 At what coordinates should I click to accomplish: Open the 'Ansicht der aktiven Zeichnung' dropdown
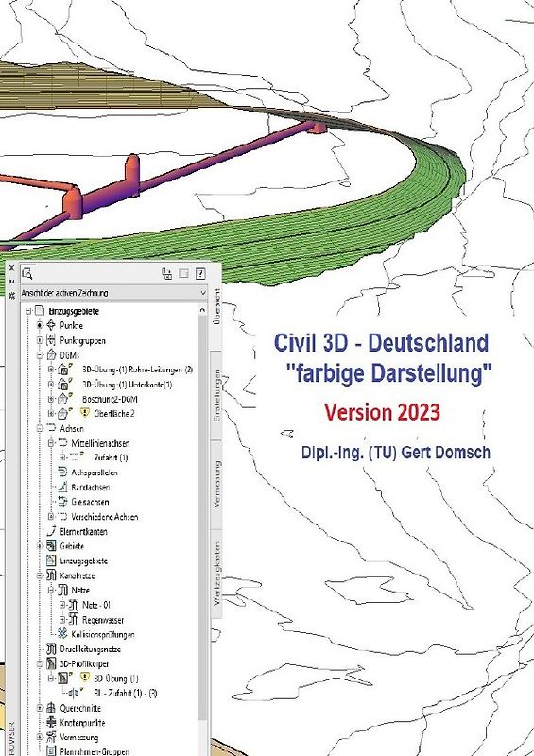point(113,293)
